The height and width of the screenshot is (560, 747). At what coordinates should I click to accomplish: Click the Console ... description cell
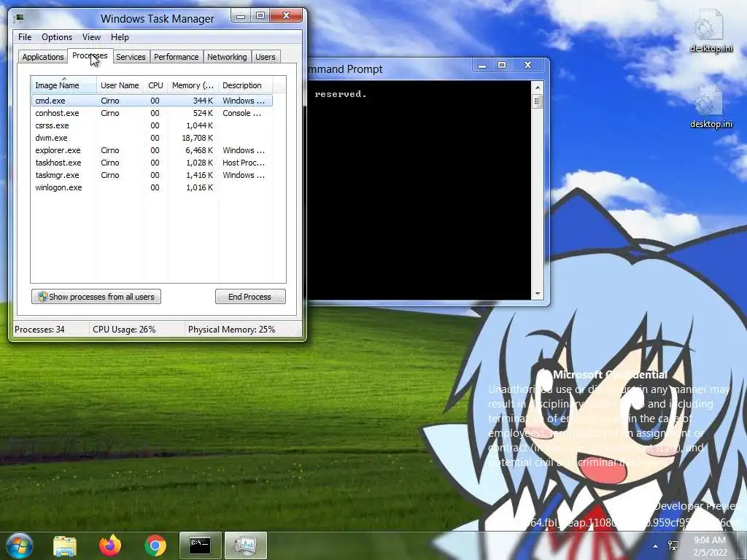pos(242,113)
